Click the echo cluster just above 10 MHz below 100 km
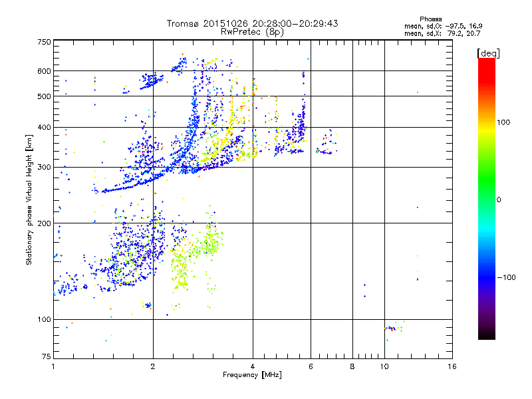Viewport: 532px width, 399px height. 394,329
